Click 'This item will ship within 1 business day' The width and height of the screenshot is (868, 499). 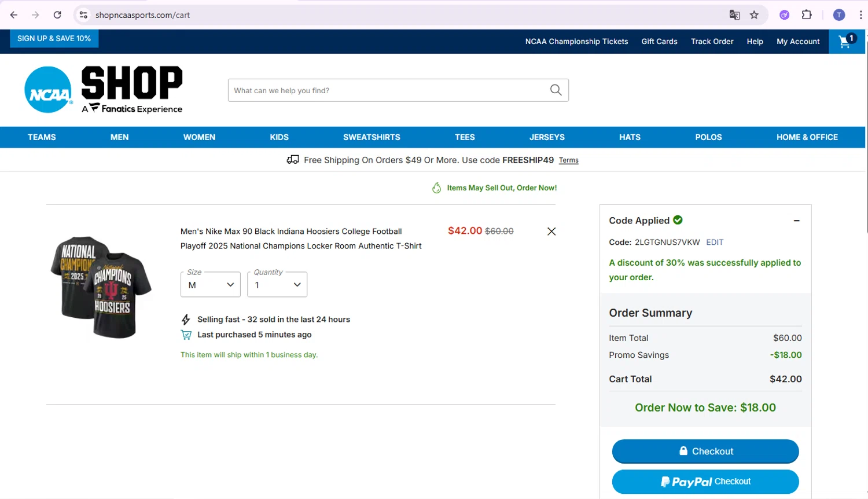point(249,355)
